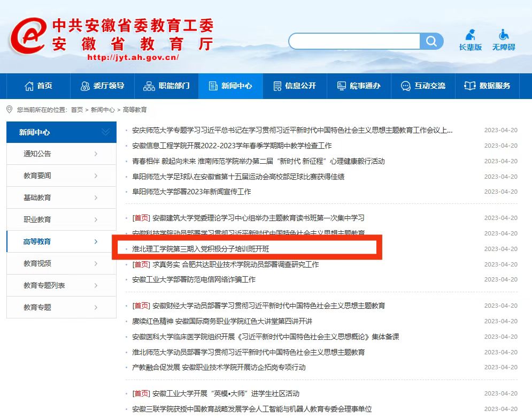Click into the search text field

click(354, 41)
